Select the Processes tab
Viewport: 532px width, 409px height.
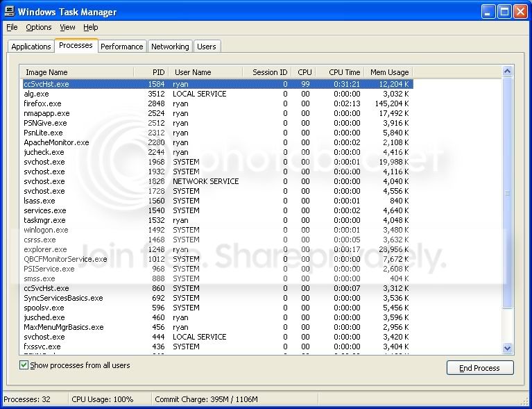(x=76, y=45)
